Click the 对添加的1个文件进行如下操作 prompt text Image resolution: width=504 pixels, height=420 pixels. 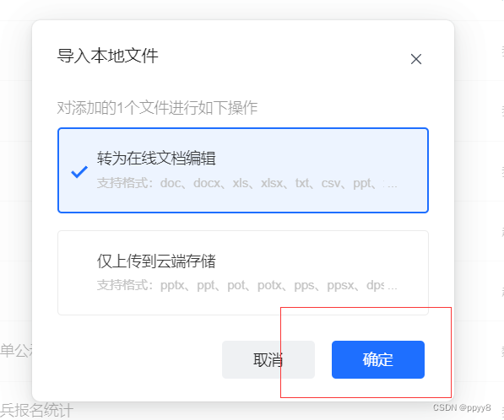pos(157,108)
